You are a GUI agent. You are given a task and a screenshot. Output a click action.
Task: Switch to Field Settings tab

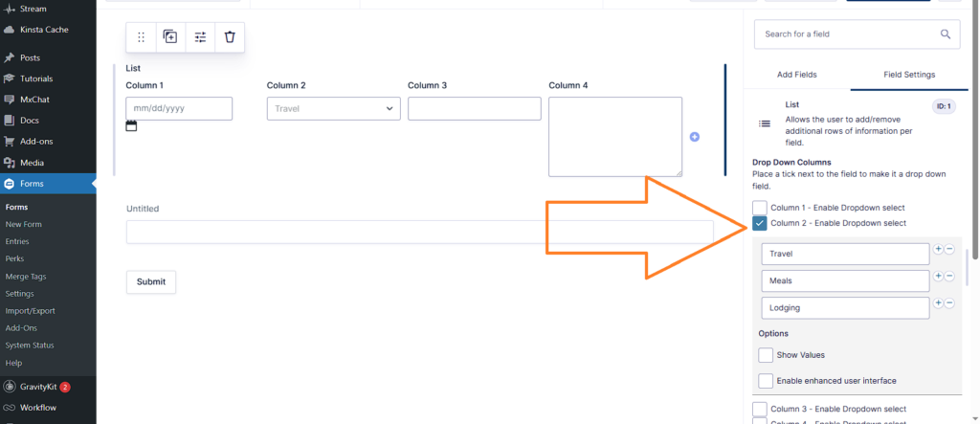pos(909,75)
